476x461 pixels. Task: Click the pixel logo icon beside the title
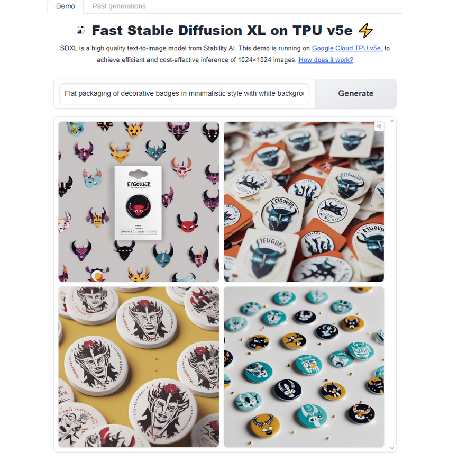pos(81,30)
